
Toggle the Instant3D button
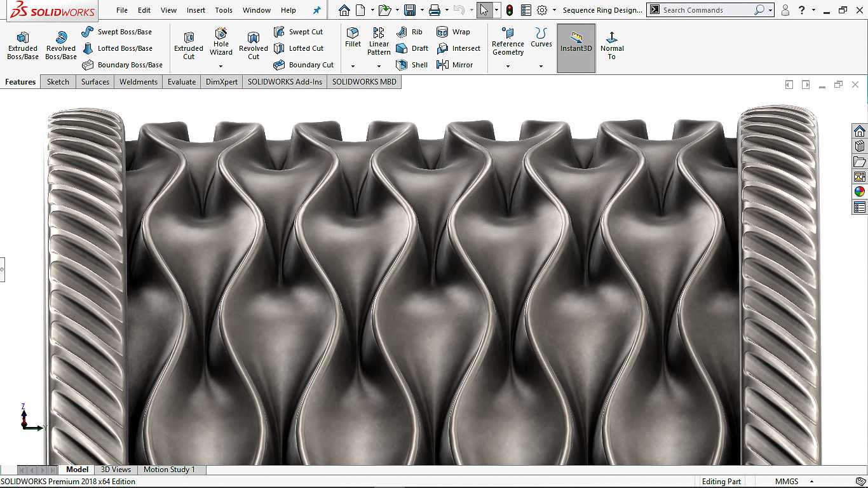(576, 48)
